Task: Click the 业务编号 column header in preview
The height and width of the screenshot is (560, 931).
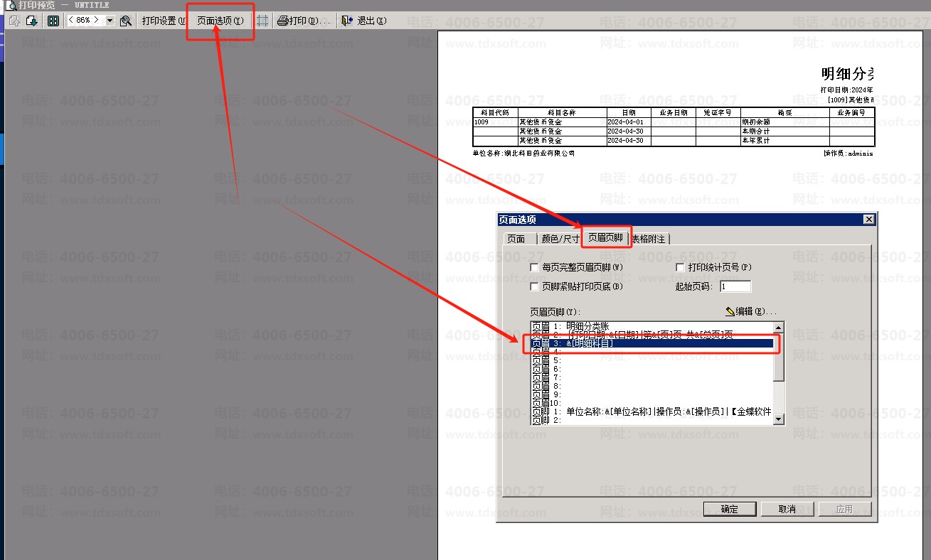Action: [x=852, y=112]
